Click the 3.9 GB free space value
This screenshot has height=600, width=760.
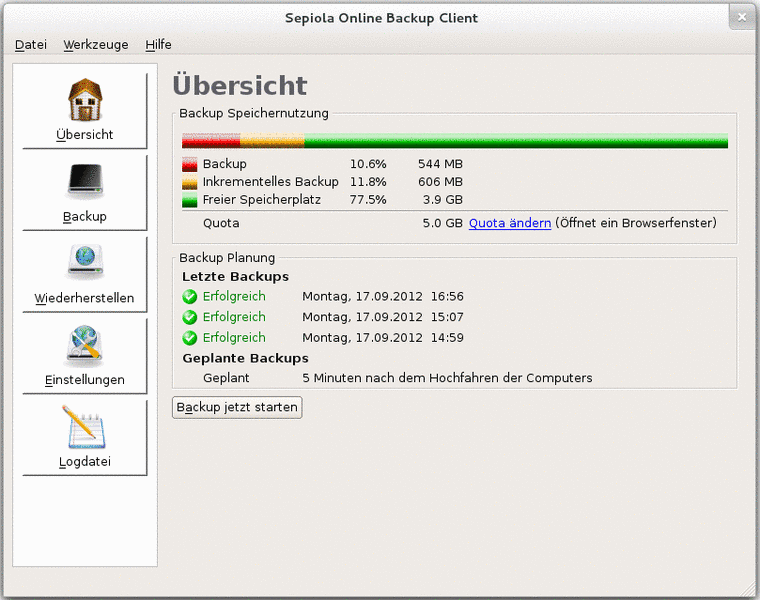[x=443, y=200]
